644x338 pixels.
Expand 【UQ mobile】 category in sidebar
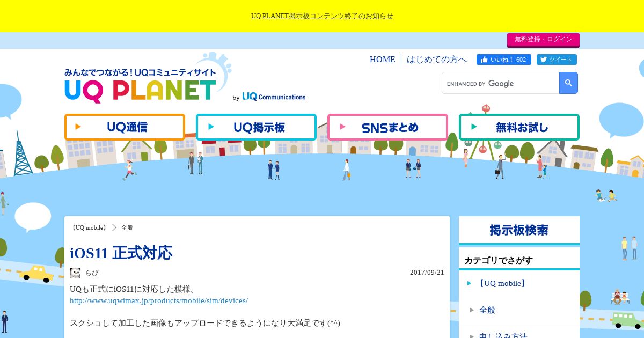(x=519, y=283)
